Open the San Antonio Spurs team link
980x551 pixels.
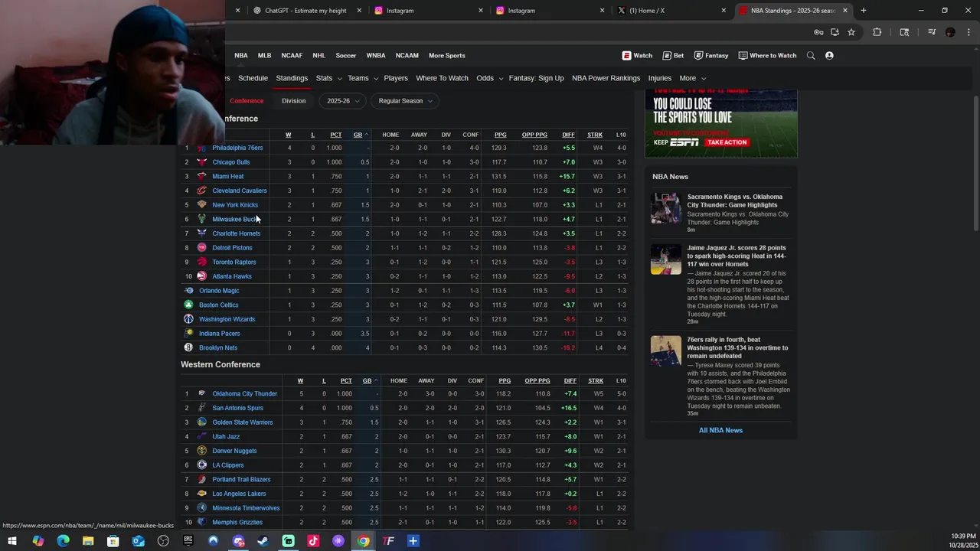tap(237, 408)
